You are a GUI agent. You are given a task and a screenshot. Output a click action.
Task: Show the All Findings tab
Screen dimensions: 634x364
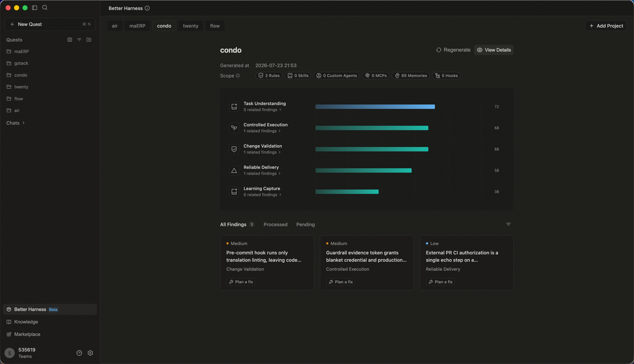coord(237,225)
